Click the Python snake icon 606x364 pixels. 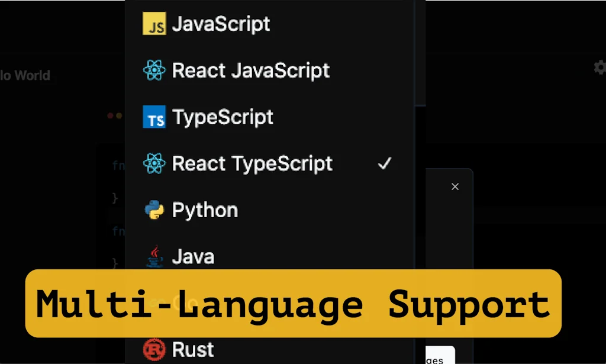153,210
